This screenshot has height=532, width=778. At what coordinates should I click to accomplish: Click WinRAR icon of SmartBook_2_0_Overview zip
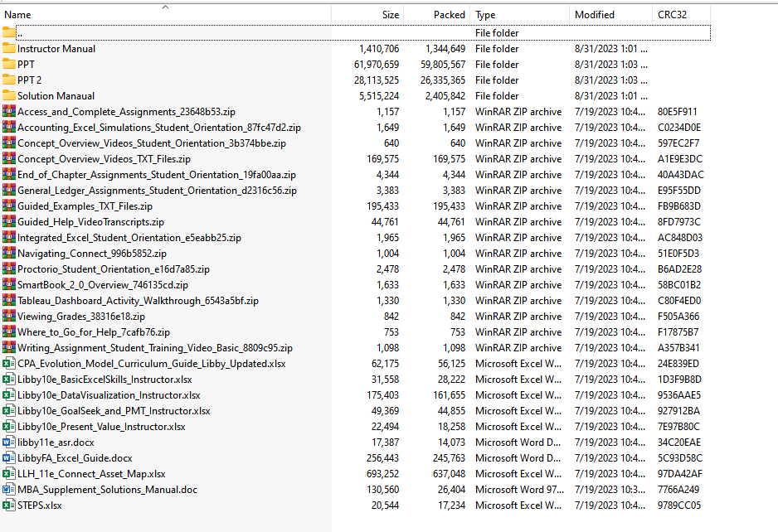[8, 284]
